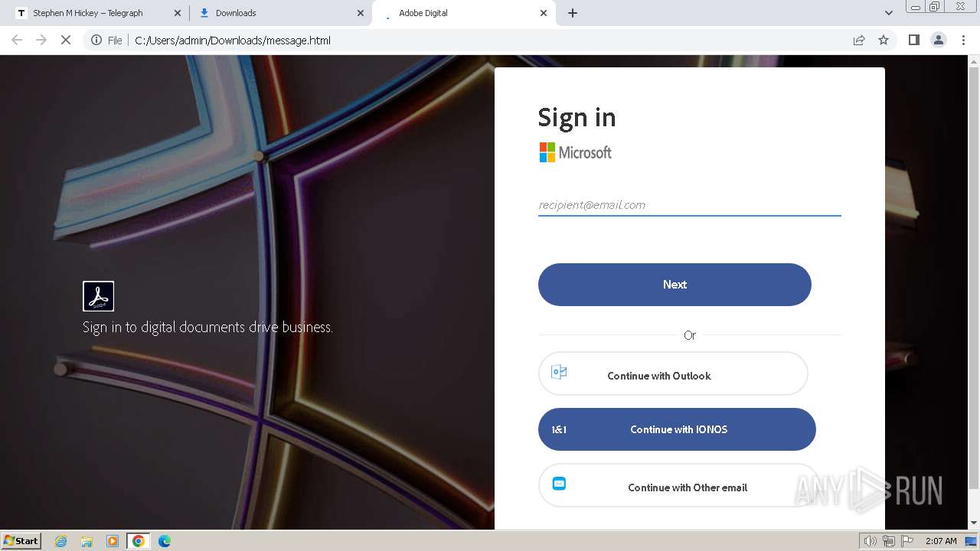
Task: Click the Microsoft logo
Action: [576, 152]
